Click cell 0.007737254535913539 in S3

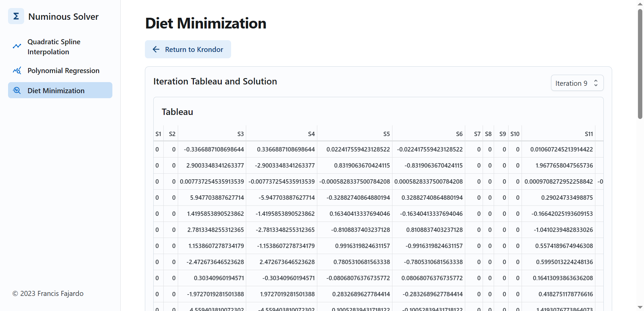point(212,181)
